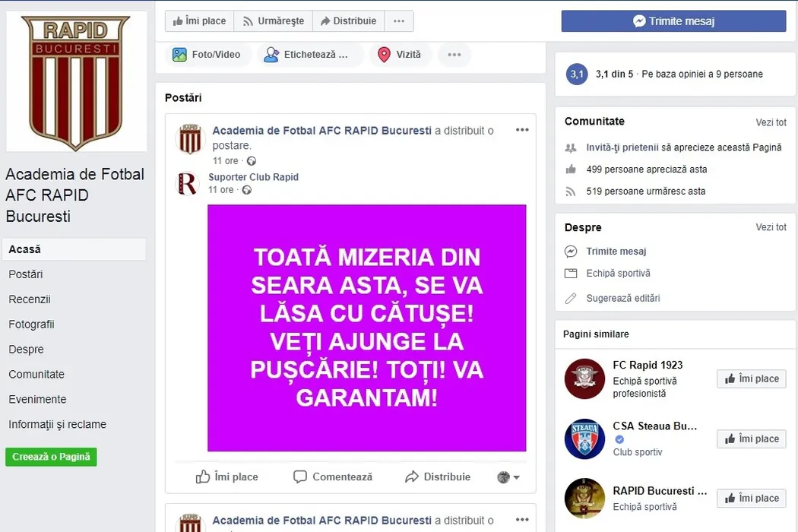Click the FC Rapid 1923 page logo

[x=584, y=378]
